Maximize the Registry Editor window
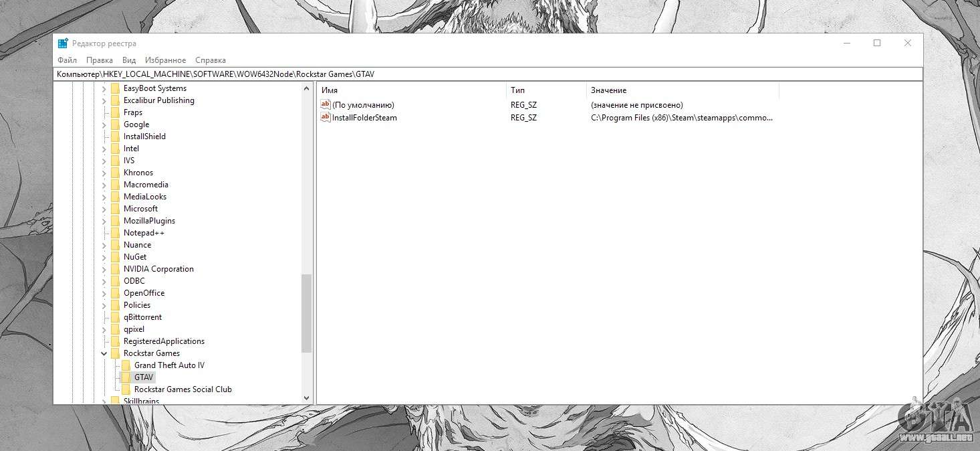This screenshot has height=451, width=980. [877, 43]
